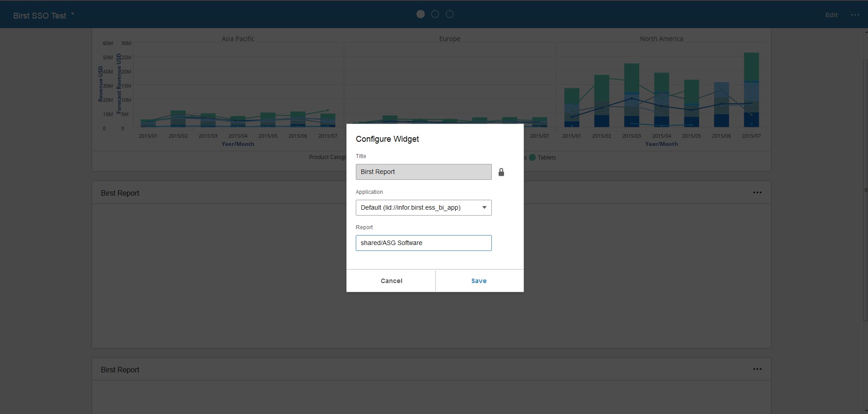Click the Configure Widget dialog heading
Screen dimensions: 868x414
(387, 139)
